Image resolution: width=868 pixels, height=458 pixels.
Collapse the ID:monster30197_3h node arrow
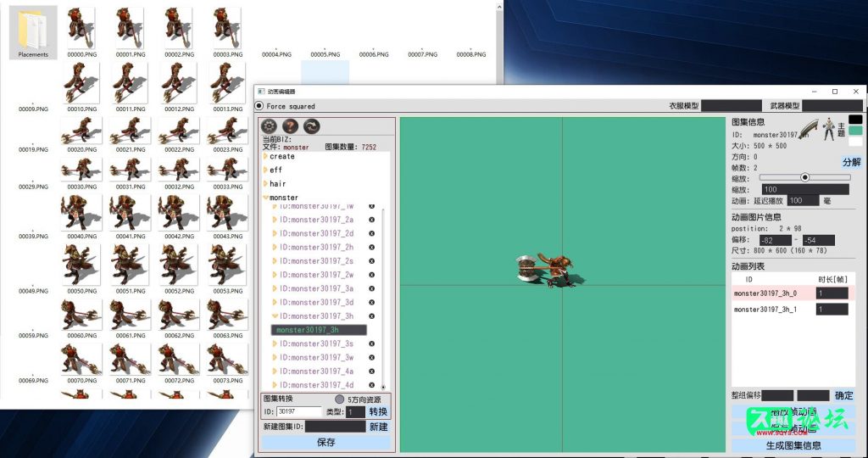pyautogui.click(x=275, y=316)
